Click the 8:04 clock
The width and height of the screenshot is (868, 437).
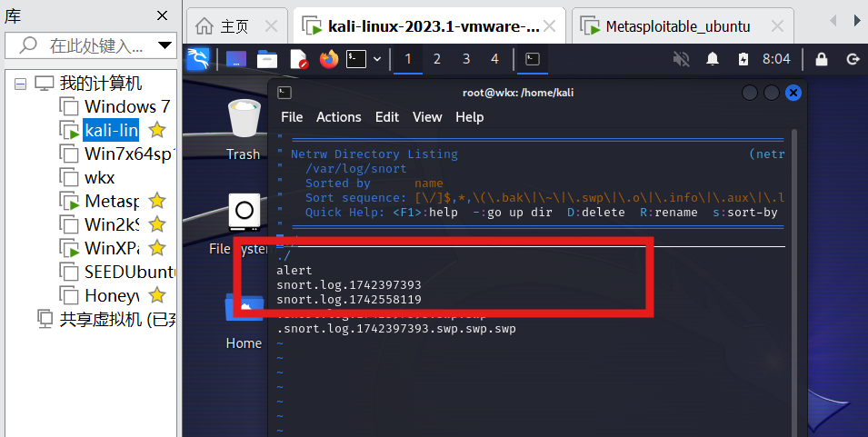click(776, 59)
